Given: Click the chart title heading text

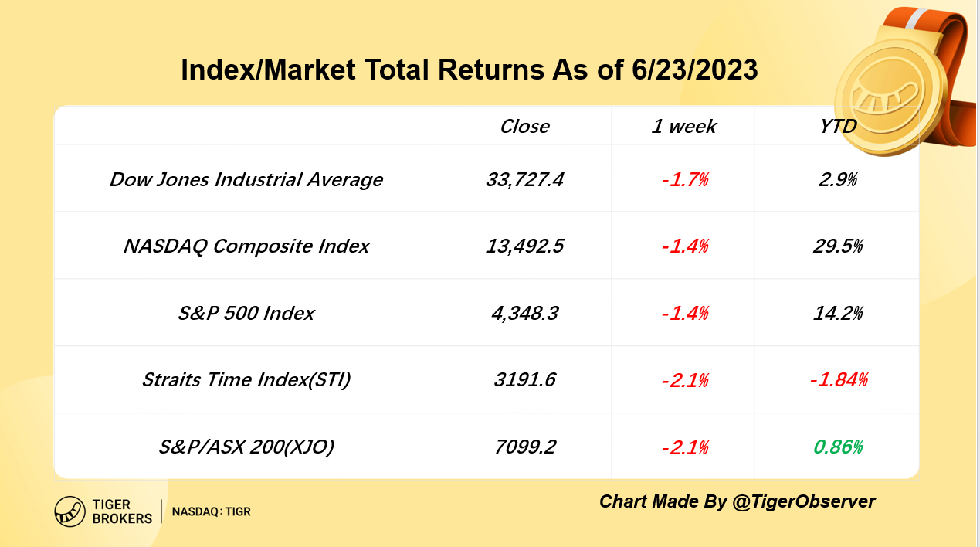Looking at the screenshot, I should pos(470,70).
